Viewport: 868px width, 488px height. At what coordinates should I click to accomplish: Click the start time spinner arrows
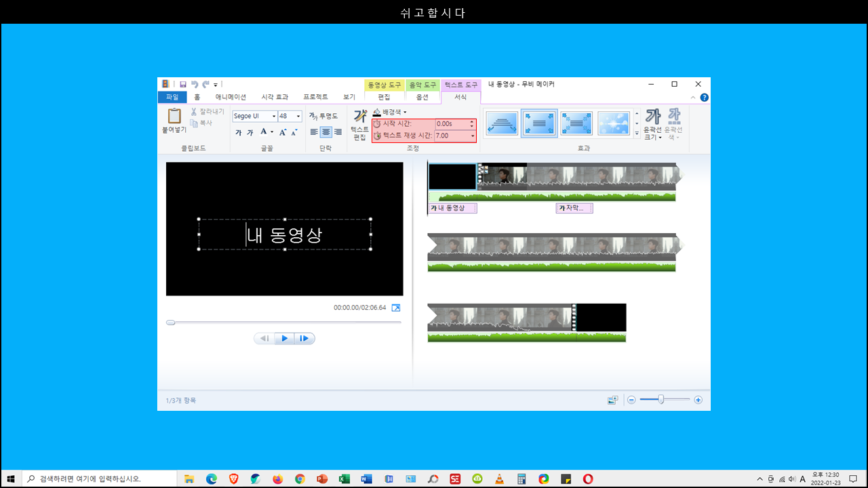[472, 124]
